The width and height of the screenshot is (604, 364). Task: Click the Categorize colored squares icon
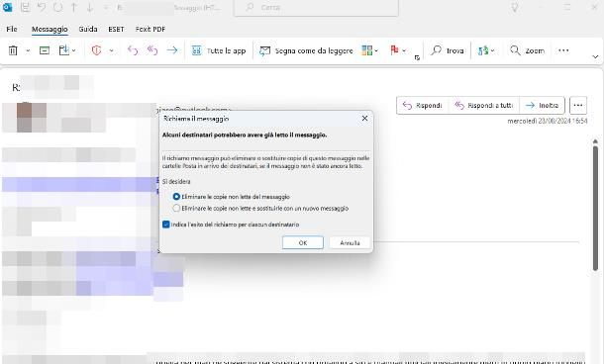[x=366, y=50]
